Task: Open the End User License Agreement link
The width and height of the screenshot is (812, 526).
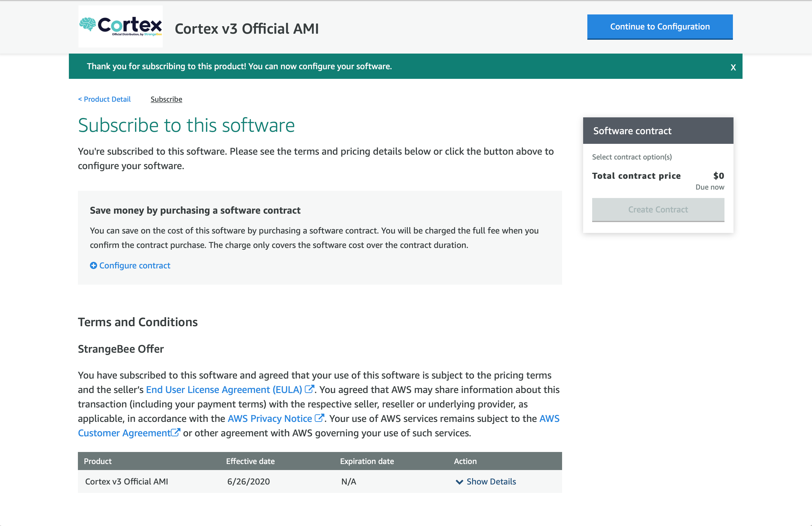Action: tap(224, 389)
